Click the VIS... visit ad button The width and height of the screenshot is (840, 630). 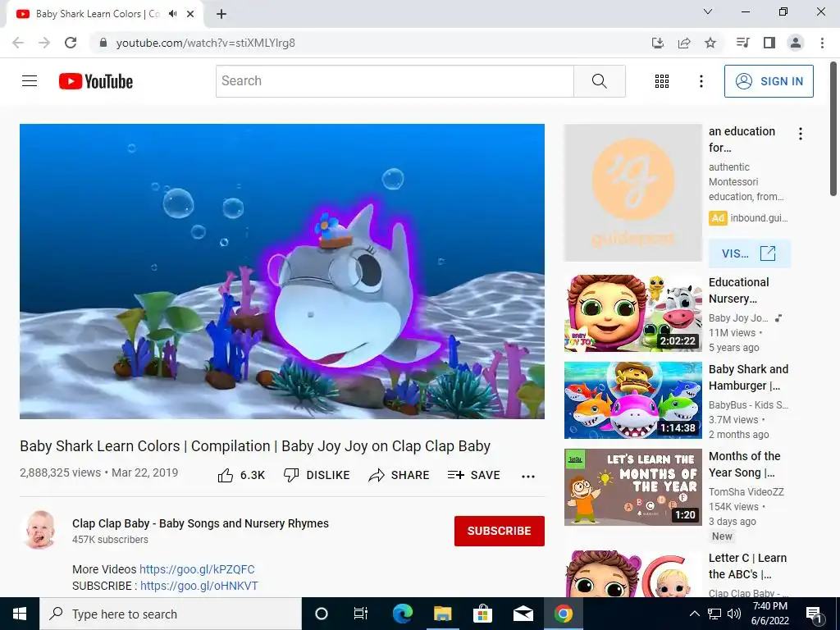point(750,253)
